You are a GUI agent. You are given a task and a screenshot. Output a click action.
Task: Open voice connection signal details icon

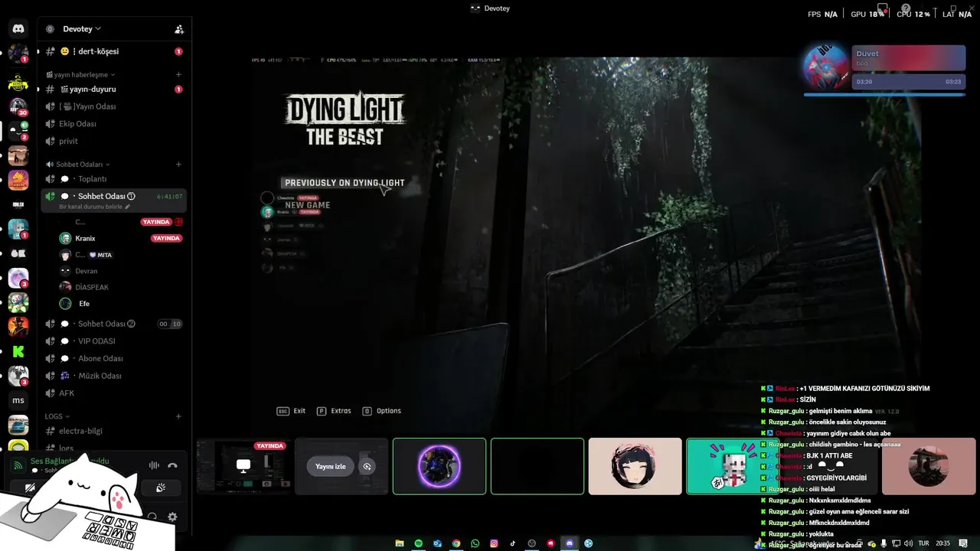click(x=18, y=465)
